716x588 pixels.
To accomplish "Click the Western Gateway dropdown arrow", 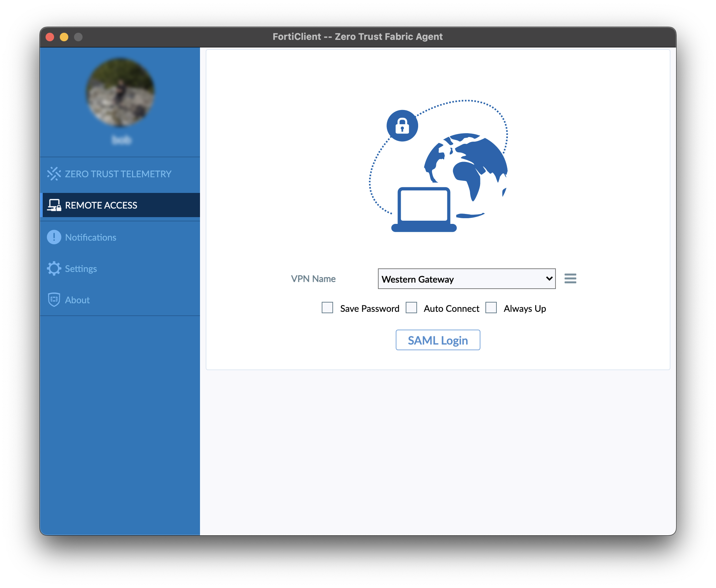I will (x=549, y=279).
